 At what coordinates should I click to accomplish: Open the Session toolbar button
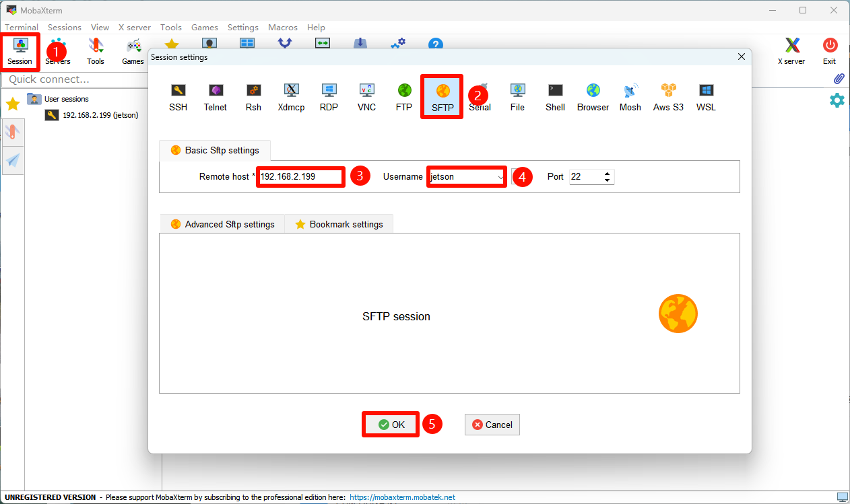click(x=20, y=52)
